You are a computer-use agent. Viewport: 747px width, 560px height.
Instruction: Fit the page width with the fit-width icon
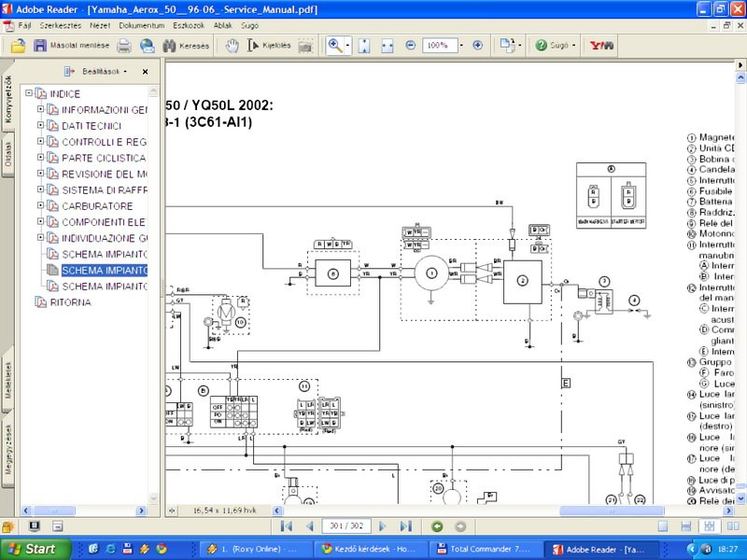pos(388,46)
